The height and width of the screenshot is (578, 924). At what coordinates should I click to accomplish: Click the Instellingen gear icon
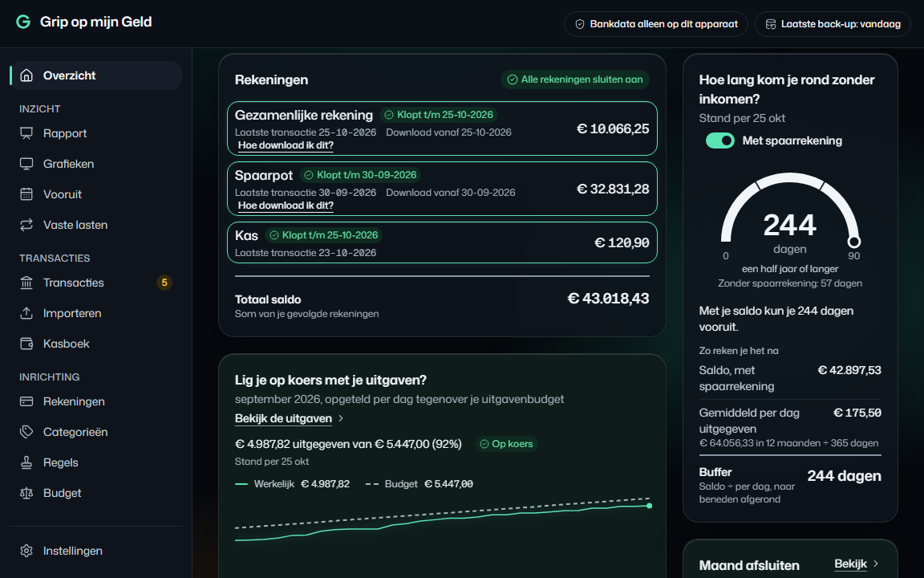tap(26, 551)
